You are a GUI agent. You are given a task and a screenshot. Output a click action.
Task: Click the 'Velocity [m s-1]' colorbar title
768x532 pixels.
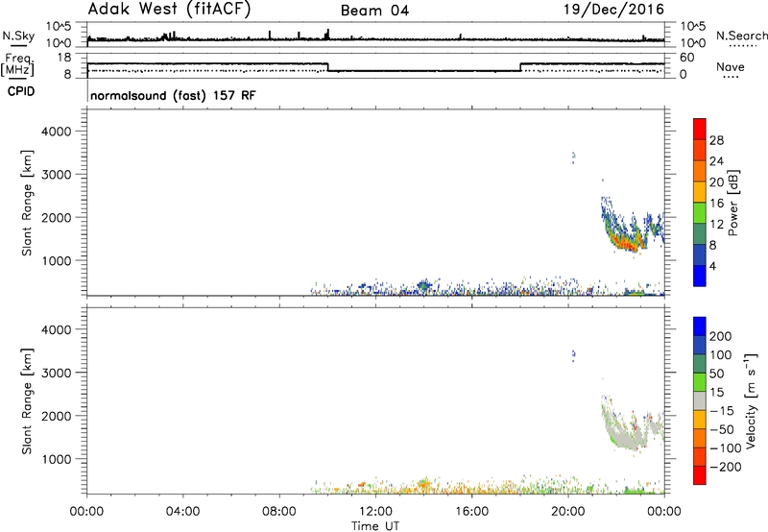751,400
